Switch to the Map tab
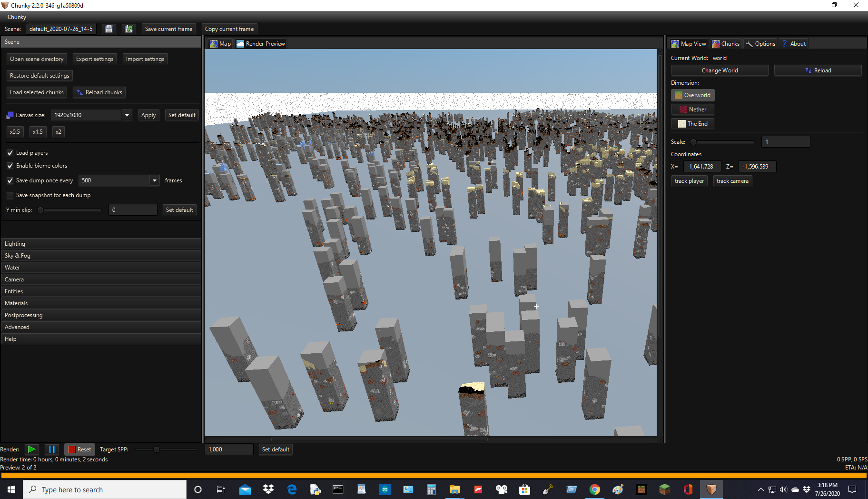The image size is (868, 499). (220, 43)
